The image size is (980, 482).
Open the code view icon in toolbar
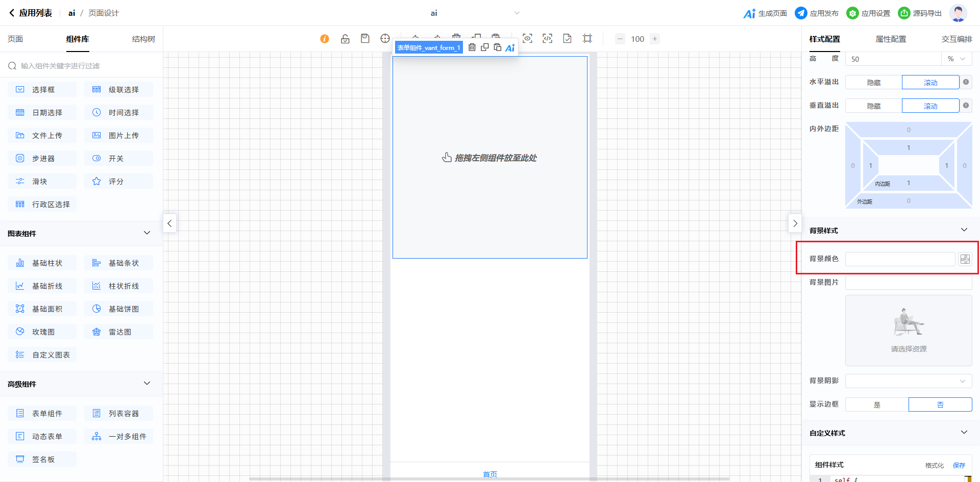[x=547, y=39]
